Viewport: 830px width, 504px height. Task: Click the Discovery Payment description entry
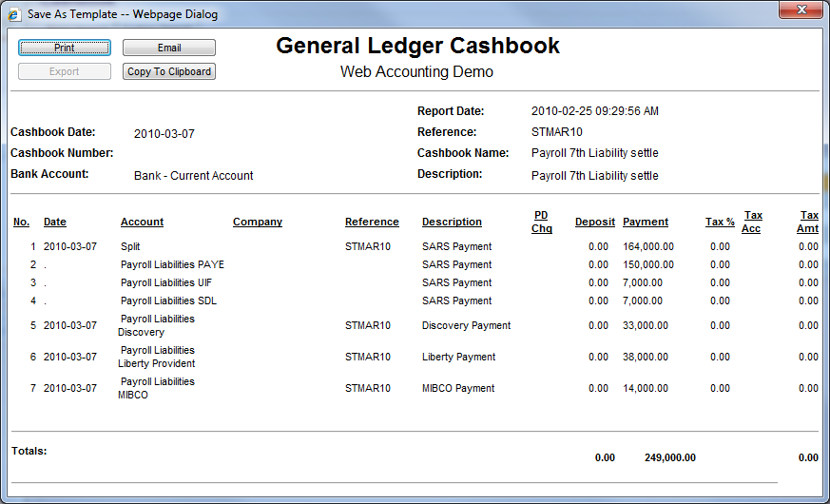click(x=466, y=325)
